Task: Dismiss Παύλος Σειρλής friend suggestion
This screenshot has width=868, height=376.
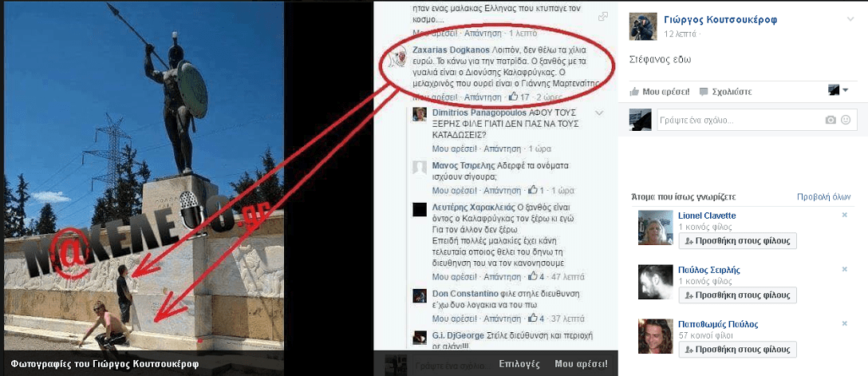Action: pos(844,268)
